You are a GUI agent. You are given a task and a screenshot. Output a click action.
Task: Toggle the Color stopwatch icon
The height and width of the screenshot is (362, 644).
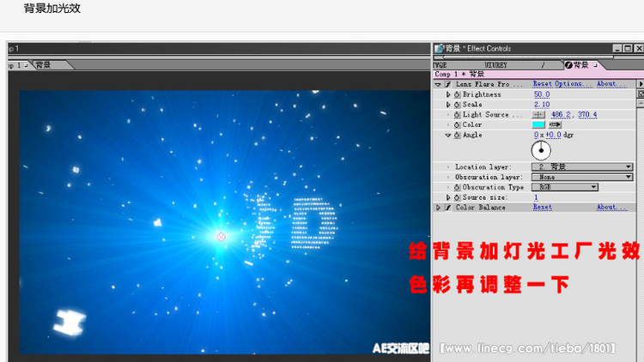coord(457,124)
